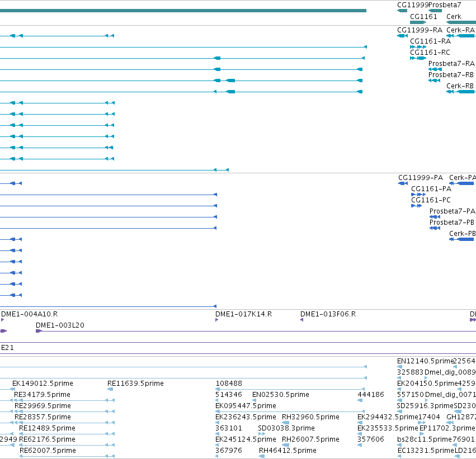
Task: Click the Cerk-PB protein label
Action: coord(463,234)
